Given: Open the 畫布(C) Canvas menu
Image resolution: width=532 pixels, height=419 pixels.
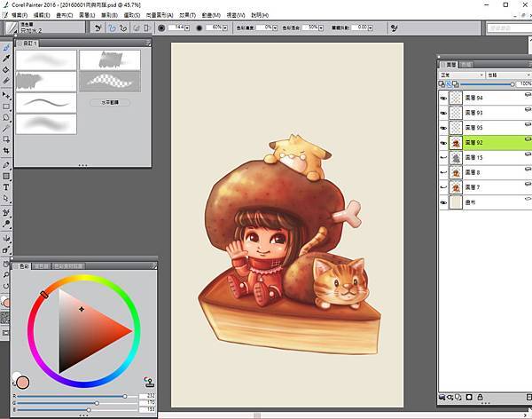Looking at the screenshot, I should point(64,15).
